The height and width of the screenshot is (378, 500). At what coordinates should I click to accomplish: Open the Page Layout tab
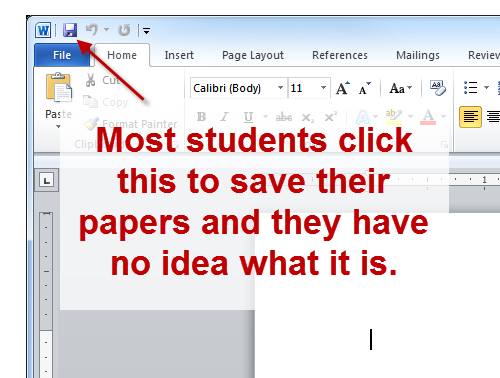point(253,55)
